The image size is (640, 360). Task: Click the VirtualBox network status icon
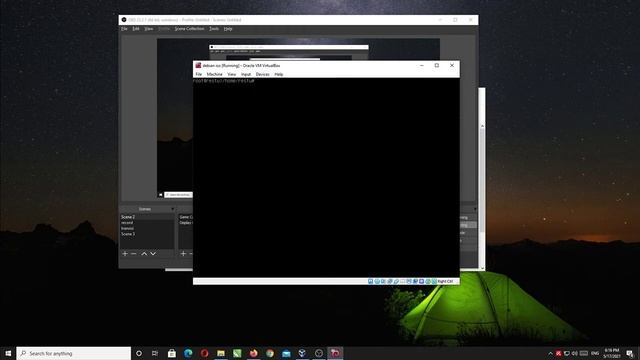[x=390, y=281]
